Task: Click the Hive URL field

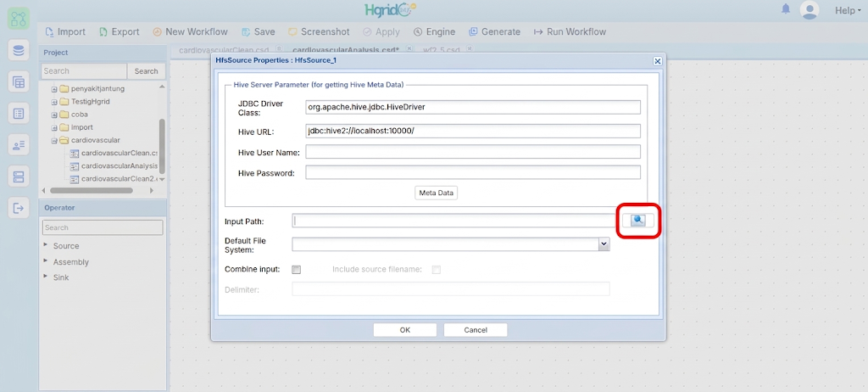Action: point(473,131)
